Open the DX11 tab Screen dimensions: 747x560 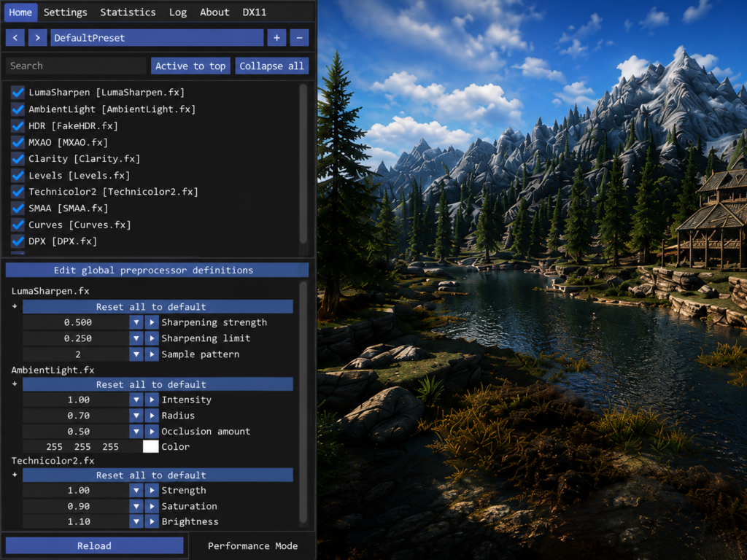pyautogui.click(x=255, y=12)
